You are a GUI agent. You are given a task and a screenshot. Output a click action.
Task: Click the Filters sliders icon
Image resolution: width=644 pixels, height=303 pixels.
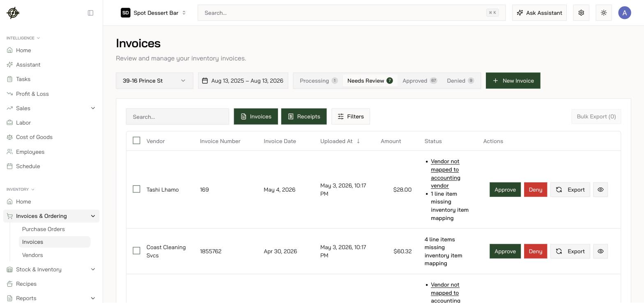[341, 117]
